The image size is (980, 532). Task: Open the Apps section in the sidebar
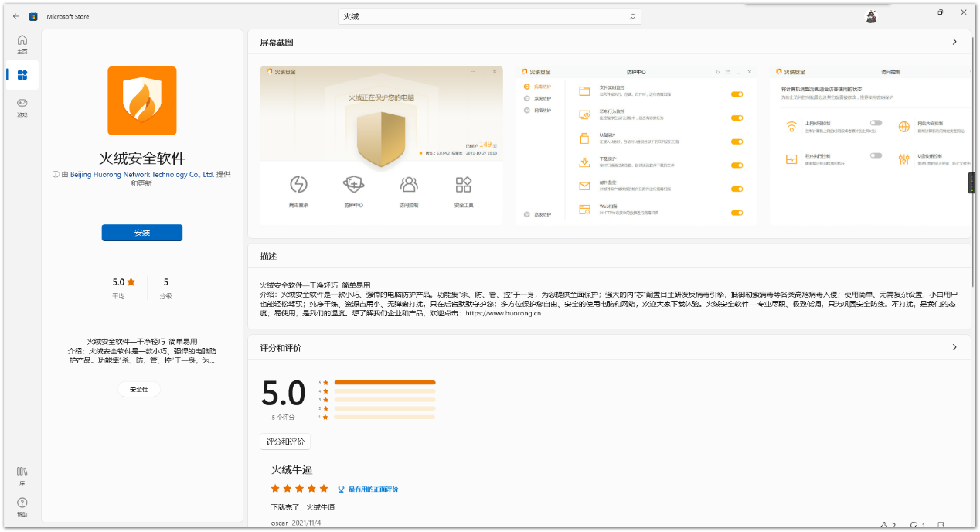[x=22, y=75]
